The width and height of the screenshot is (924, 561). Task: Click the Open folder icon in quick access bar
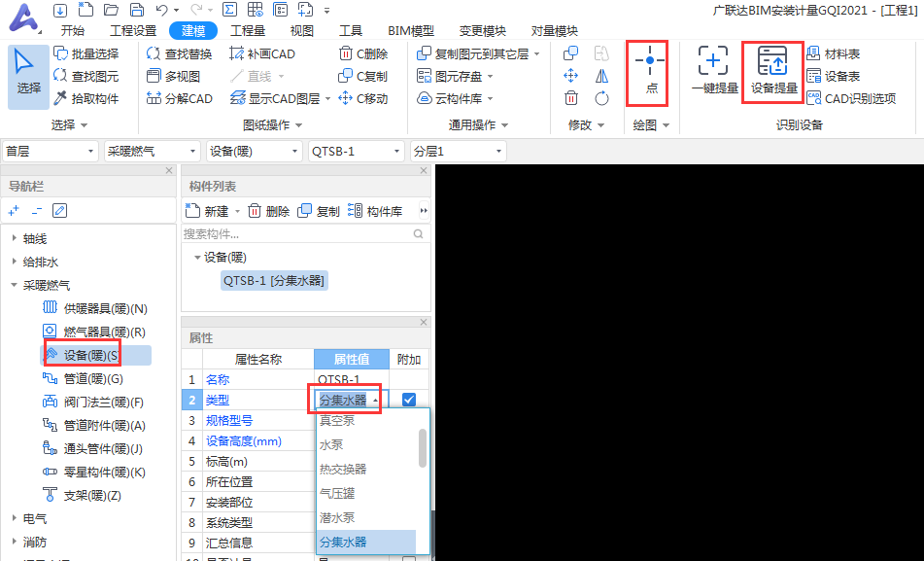point(111,10)
